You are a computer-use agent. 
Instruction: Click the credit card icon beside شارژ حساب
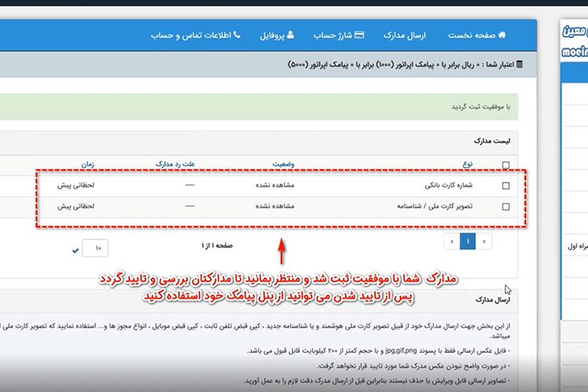click(359, 34)
